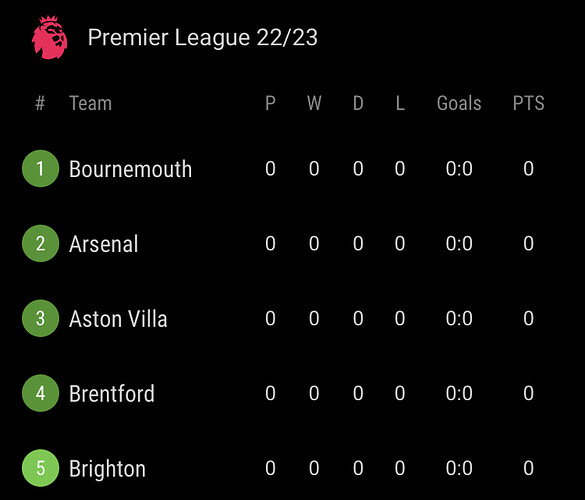Sort table by Goals column header
Viewport: 585px width, 500px height.
click(x=459, y=103)
